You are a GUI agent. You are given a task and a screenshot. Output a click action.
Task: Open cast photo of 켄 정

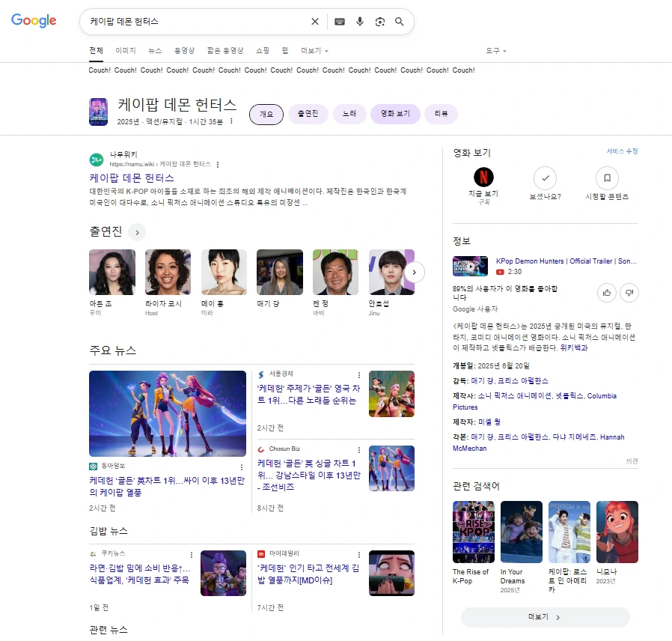coord(335,273)
